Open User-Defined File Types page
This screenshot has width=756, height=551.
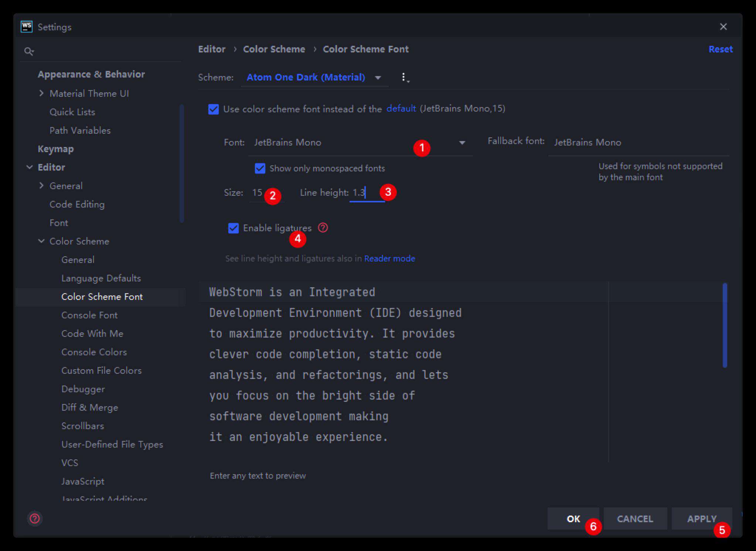(112, 444)
